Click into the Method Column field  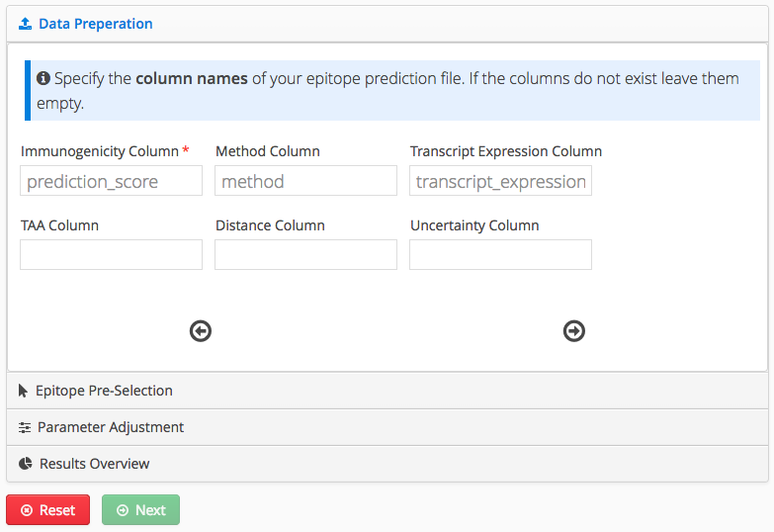tap(305, 181)
